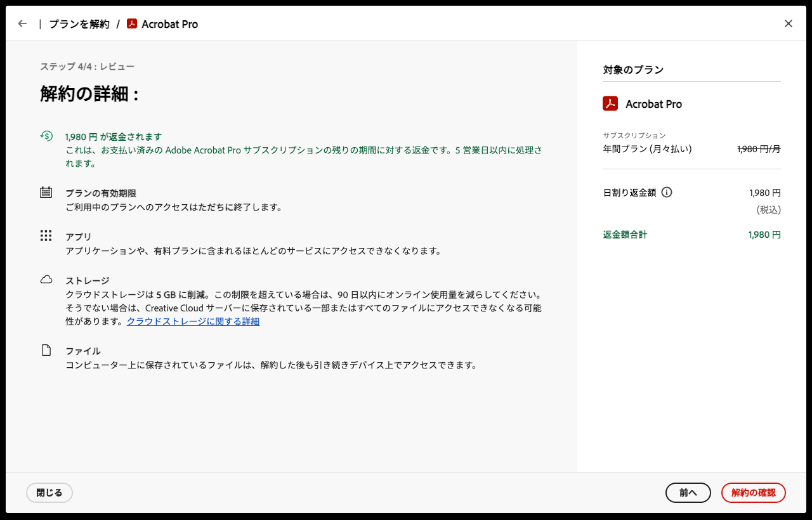
Task: Click the cloud storage icon
Action: point(46,280)
